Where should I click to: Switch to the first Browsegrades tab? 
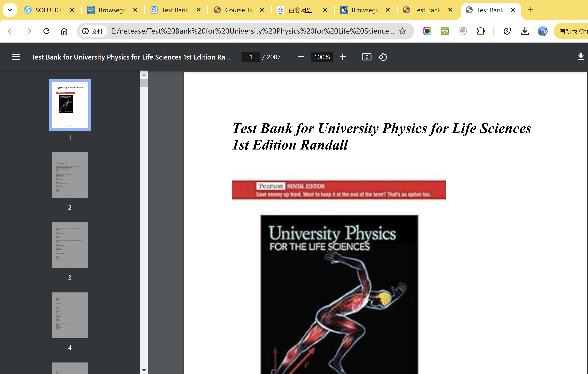[107, 10]
